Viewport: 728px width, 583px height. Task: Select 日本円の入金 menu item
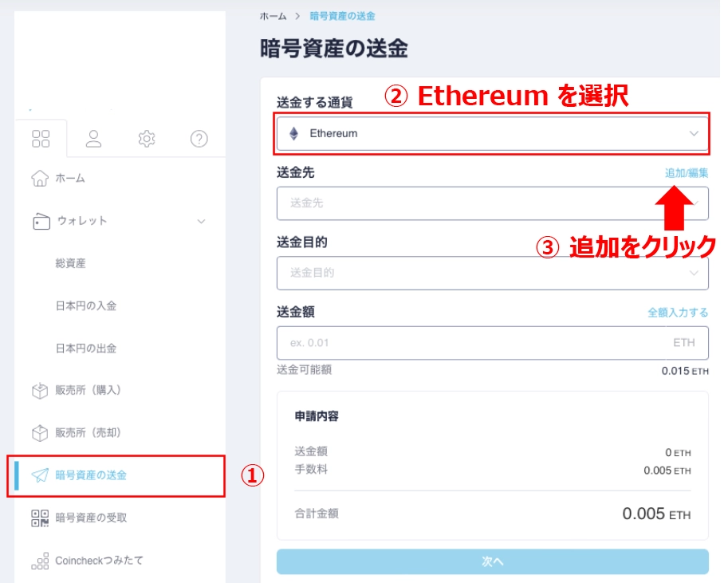(x=86, y=305)
